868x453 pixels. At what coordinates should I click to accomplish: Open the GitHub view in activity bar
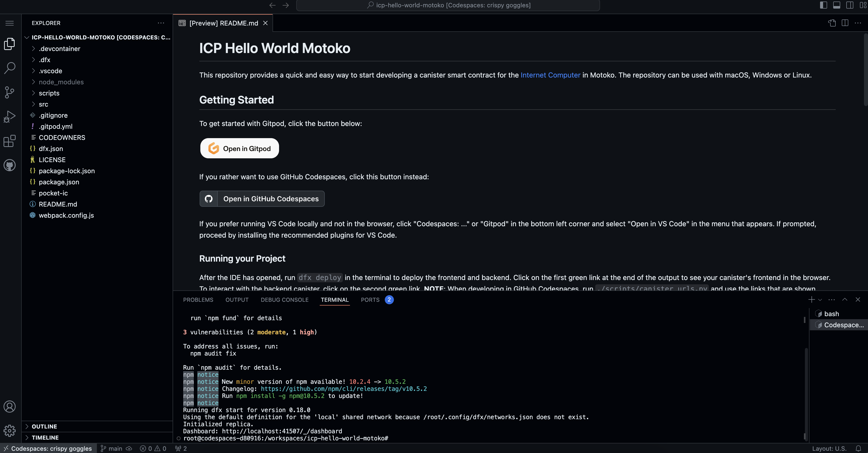click(10, 165)
